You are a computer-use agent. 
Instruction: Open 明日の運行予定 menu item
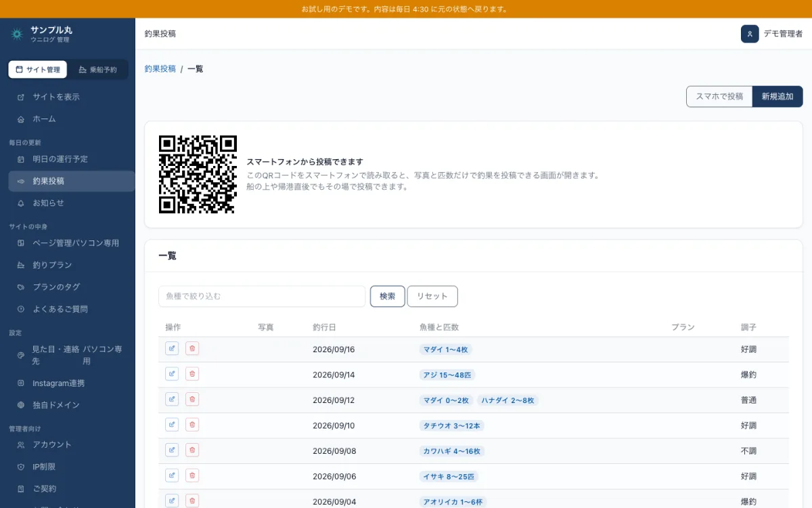pos(72,159)
